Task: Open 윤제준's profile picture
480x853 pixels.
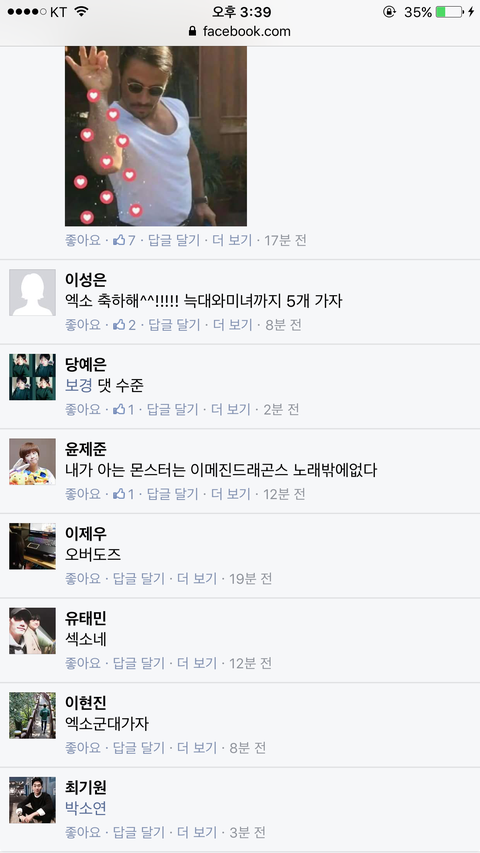Action: pos(33,462)
